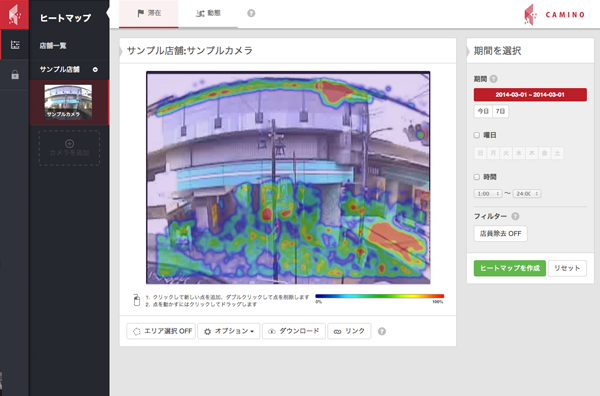Toggle the 土 weekday button
The image size is (600, 396).
click(x=557, y=153)
